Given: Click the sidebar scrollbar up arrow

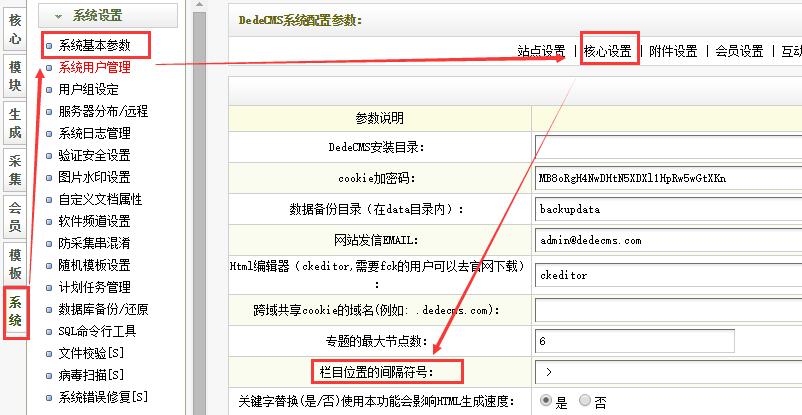Looking at the screenshot, I should pyautogui.click(x=199, y=5).
